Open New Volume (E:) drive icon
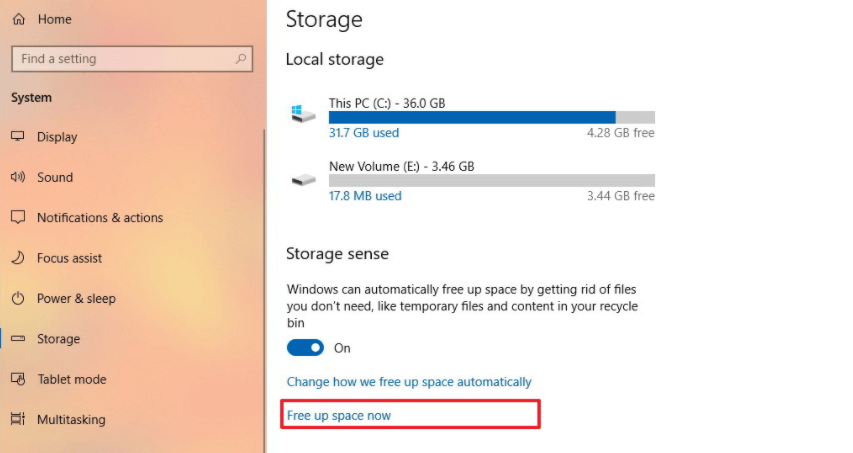Viewport: 853px width, 453px height. click(303, 179)
